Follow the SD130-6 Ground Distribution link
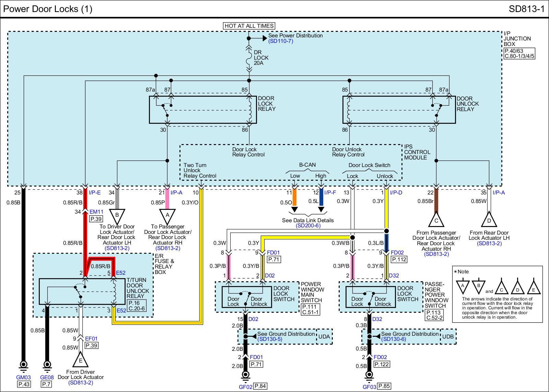Viewport: 549px width, 392px height. [393, 339]
